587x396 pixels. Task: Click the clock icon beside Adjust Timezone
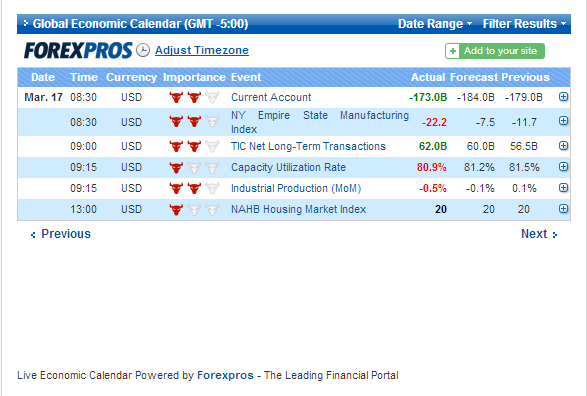[x=143, y=50]
